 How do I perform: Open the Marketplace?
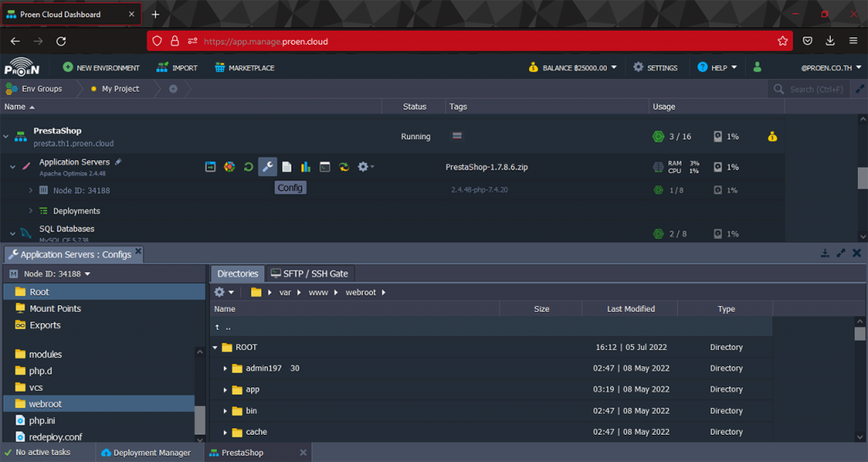pyautogui.click(x=244, y=68)
